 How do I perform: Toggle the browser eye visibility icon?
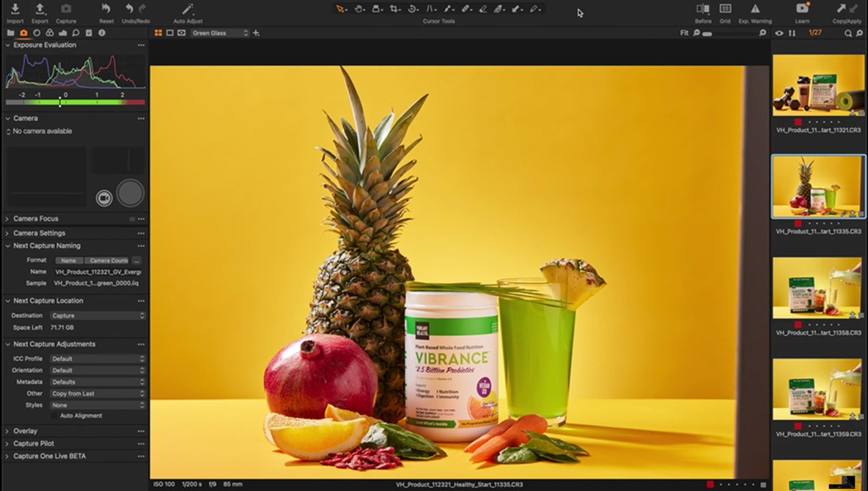(779, 33)
